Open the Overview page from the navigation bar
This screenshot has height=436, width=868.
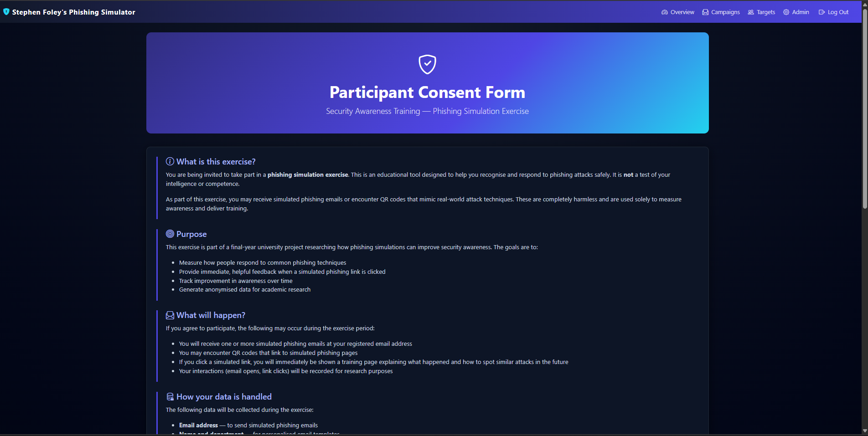[x=682, y=12]
